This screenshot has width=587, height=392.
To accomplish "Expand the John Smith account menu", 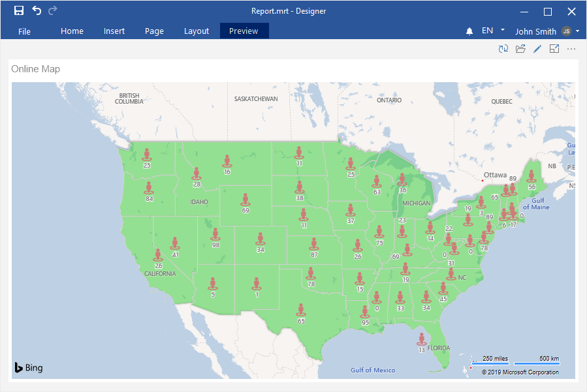I will click(577, 31).
